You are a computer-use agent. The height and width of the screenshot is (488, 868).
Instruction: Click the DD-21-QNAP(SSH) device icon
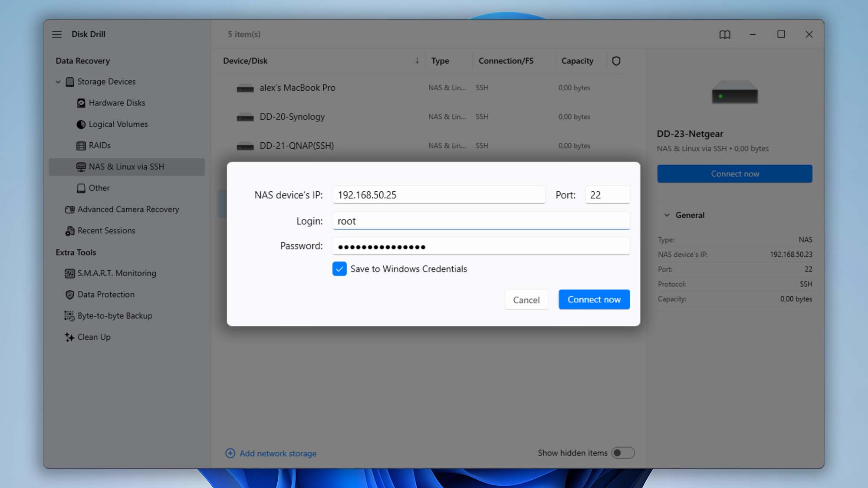click(x=245, y=146)
